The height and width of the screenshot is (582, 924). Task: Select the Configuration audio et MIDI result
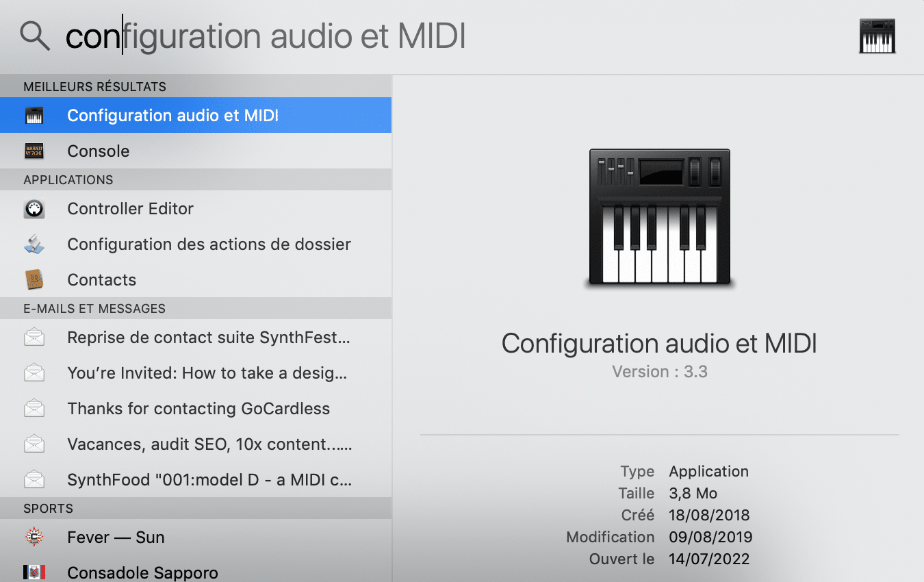196,115
